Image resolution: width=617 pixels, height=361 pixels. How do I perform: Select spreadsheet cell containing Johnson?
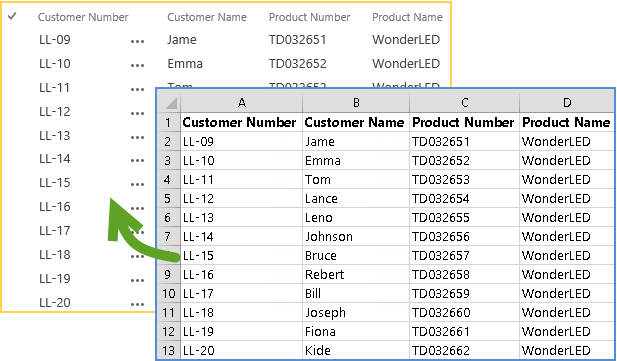click(x=356, y=236)
